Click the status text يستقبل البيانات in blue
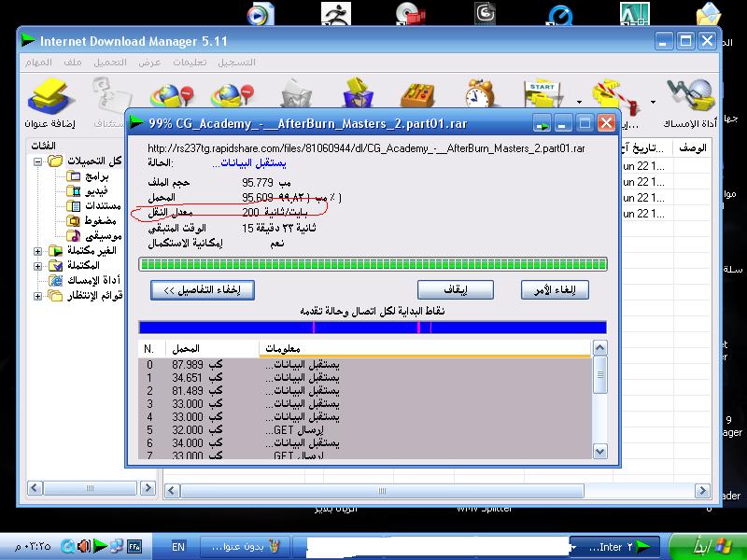The width and height of the screenshot is (747, 560). point(248,163)
